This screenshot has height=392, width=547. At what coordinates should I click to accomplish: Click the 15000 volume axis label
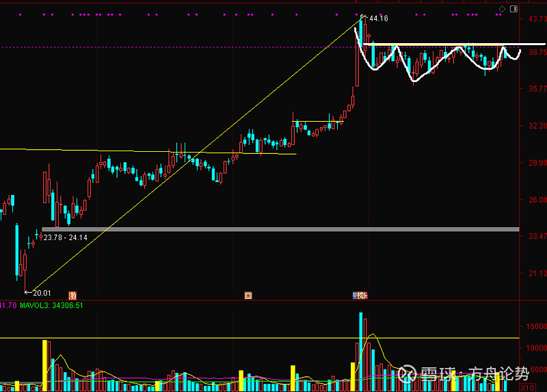click(x=536, y=326)
